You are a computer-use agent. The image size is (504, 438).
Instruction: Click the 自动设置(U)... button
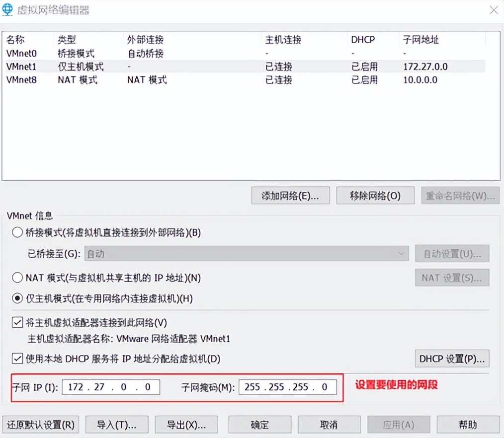(452, 254)
